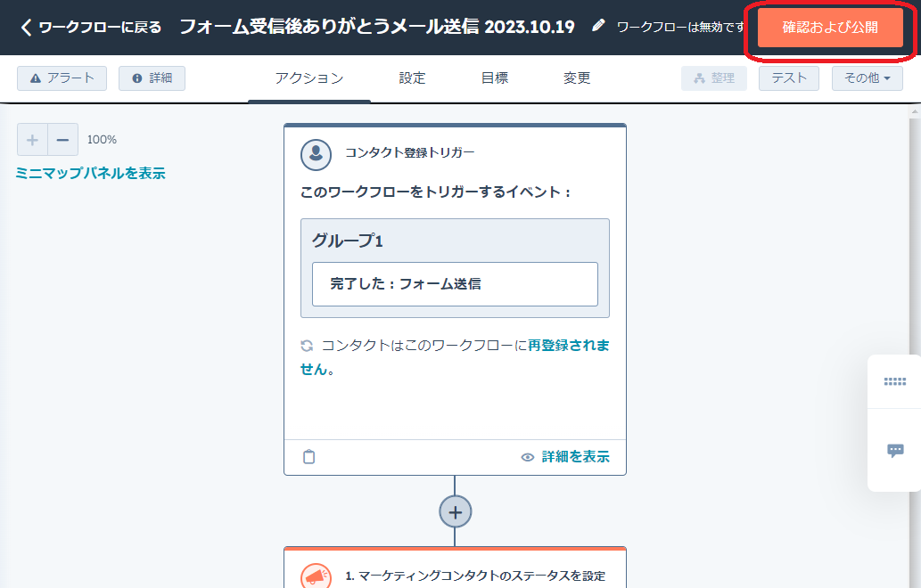Click the テスト button
The width and height of the screenshot is (921, 588).
[789, 78]
